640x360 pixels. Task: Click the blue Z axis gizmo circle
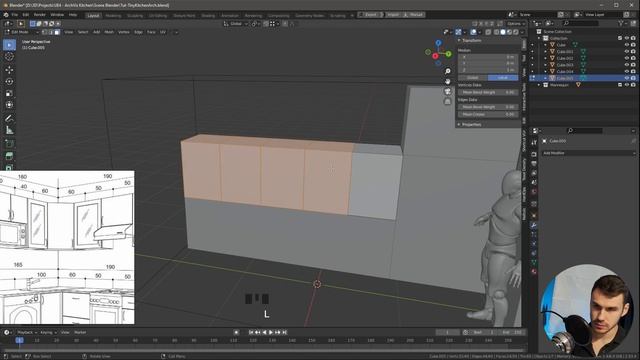[x=438, y=43]
